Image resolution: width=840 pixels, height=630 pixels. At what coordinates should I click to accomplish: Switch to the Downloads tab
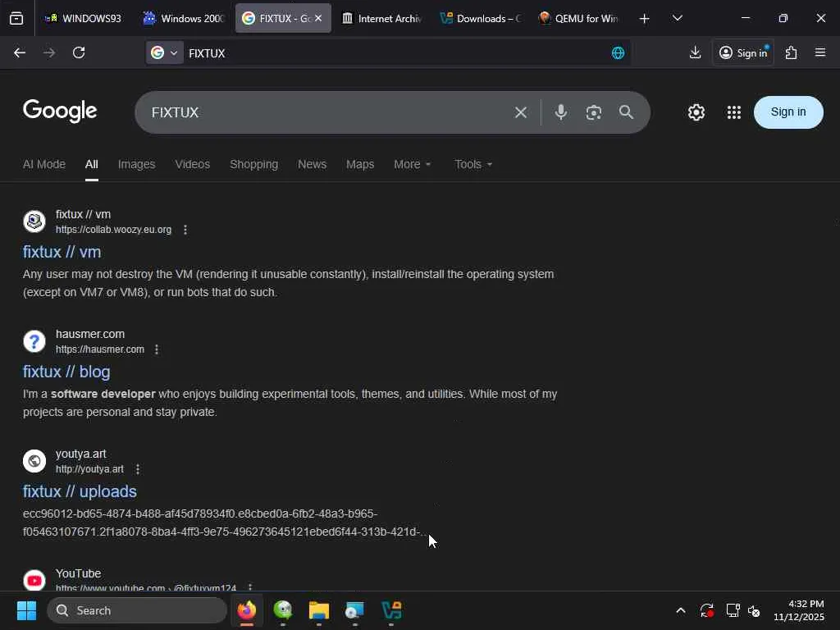pyautogui.click(x=481, y=18)
